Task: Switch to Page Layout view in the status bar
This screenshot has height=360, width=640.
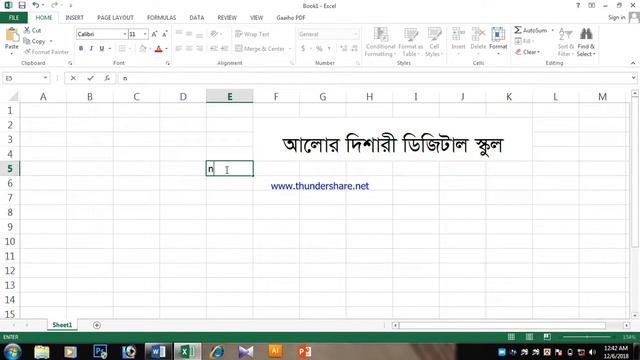Action: pos(529,337)
